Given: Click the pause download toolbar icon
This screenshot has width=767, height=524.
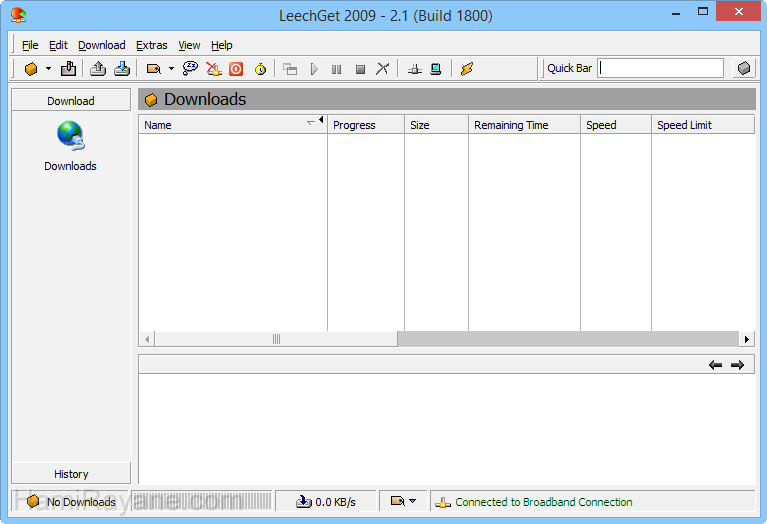Looking at the screenshot, I should [x=337, y=69].
